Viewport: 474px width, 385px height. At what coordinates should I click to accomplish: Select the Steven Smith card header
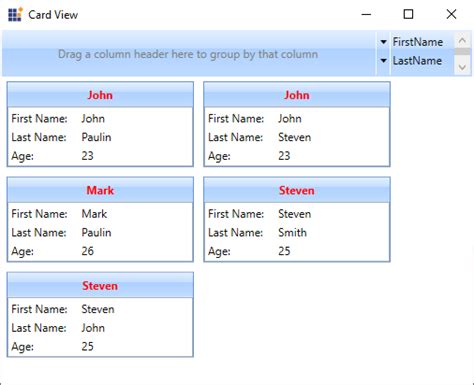point(297,190)
